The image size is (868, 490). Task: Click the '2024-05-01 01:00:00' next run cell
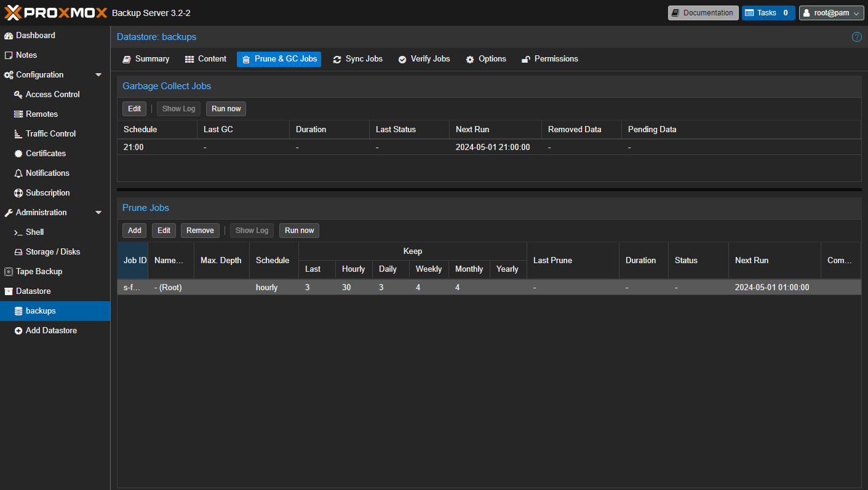774,288
